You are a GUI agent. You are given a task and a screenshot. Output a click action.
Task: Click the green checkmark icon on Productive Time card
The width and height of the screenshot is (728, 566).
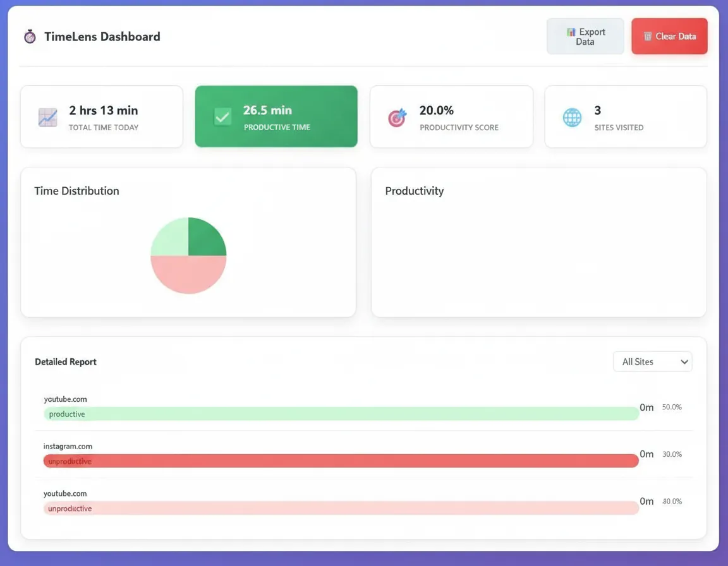point(222,116)
